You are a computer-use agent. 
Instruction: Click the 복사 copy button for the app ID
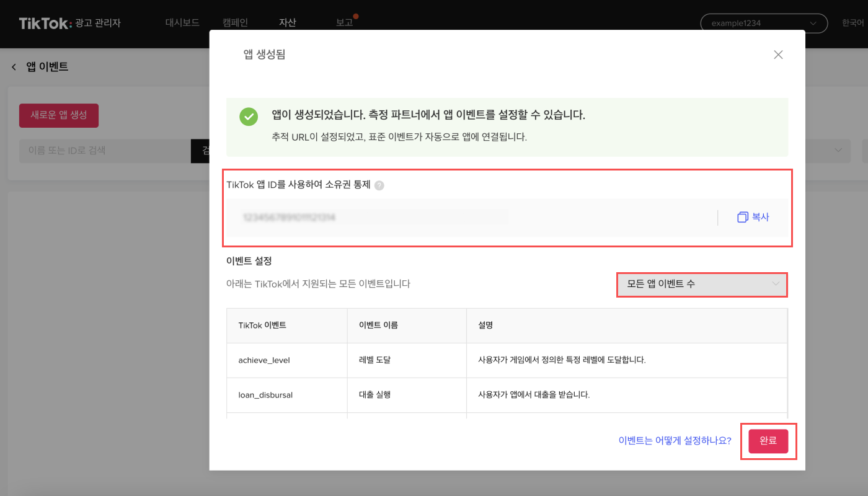753,217
